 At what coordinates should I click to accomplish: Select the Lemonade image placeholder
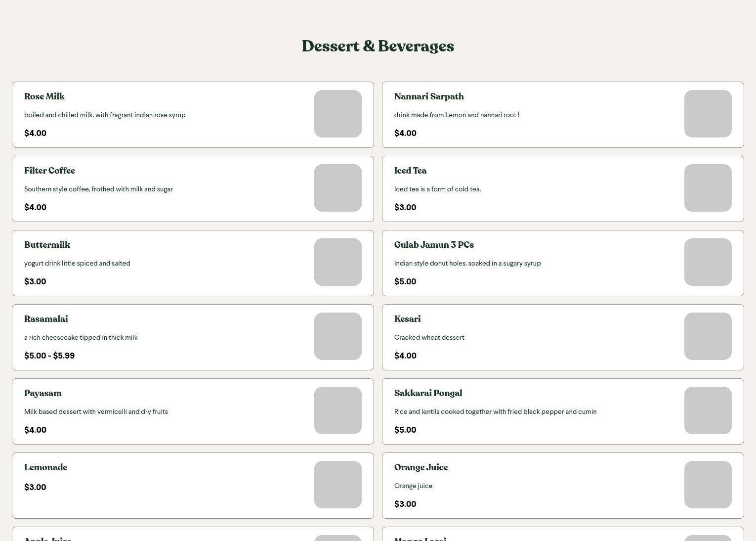pyautogui.click(x=337, y=485)
